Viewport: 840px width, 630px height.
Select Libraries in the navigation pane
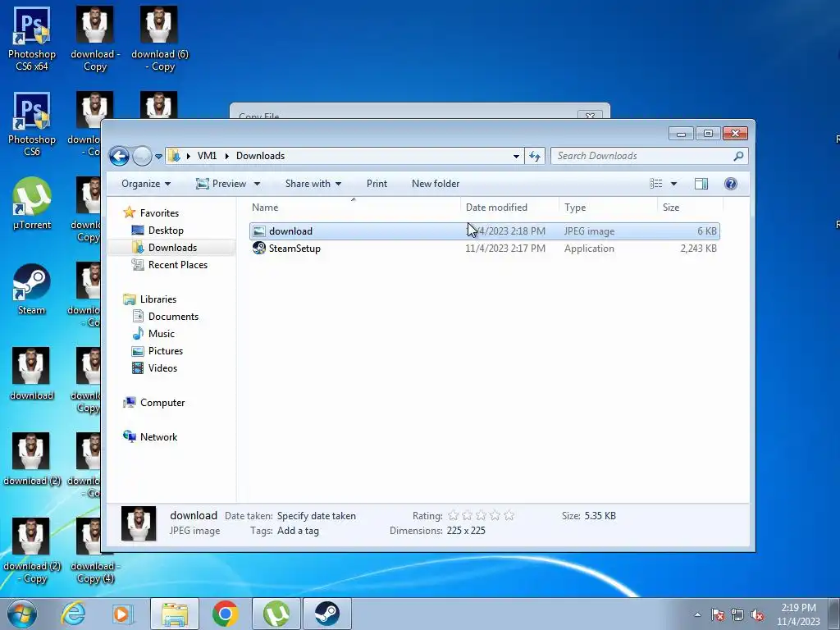pos(158,299)
